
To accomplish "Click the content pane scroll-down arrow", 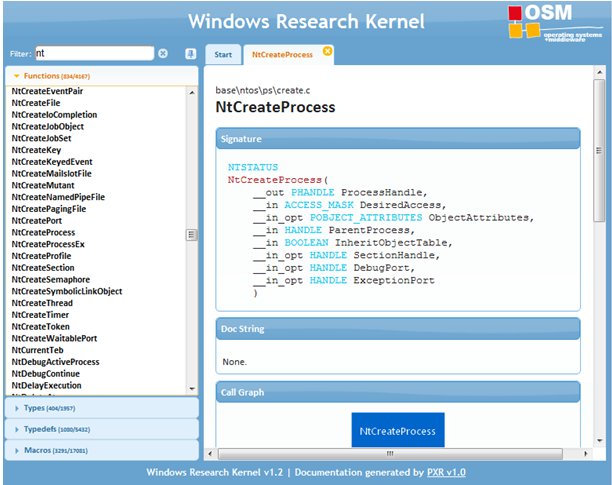I will click(599, 441).
